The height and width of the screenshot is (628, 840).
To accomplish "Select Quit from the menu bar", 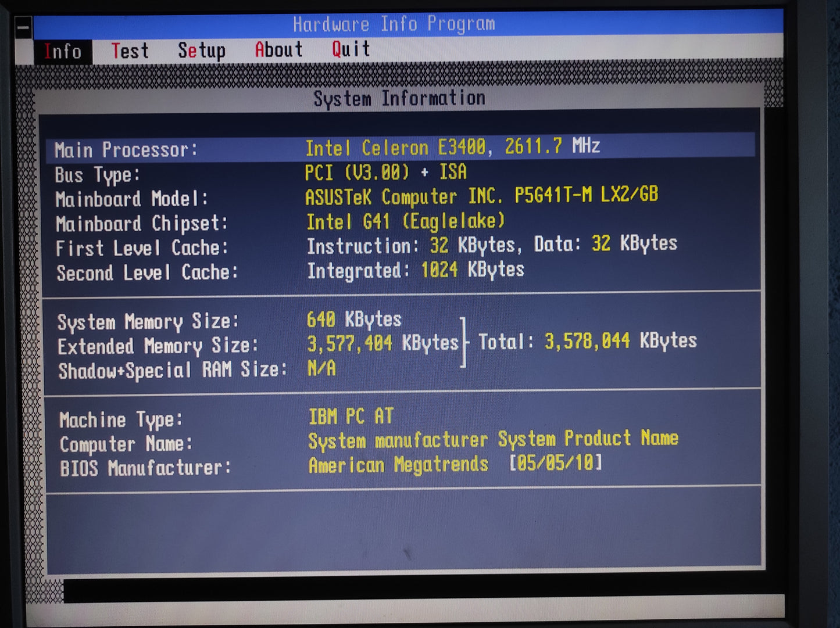I will coord(349,49).
